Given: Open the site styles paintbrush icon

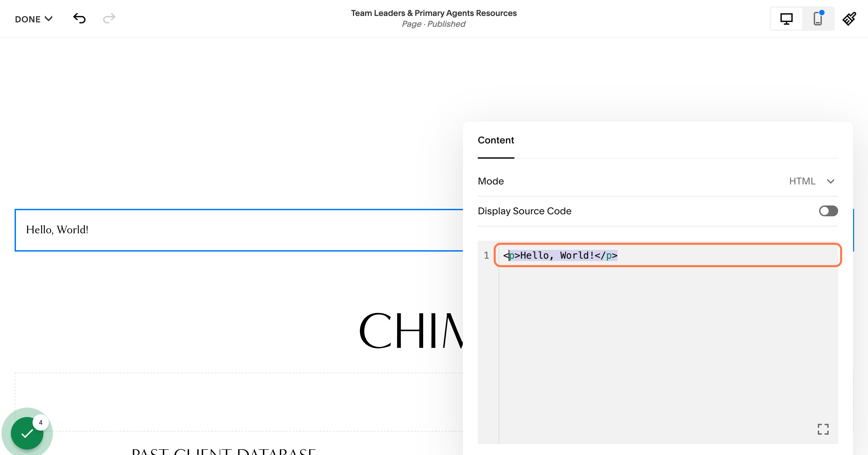Looking at the screenshot, I should point(849,19).
